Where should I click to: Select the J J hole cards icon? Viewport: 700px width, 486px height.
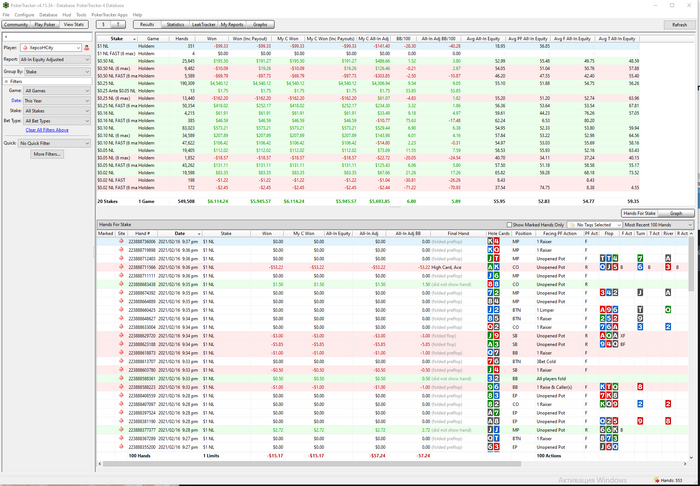coord(493,430)
